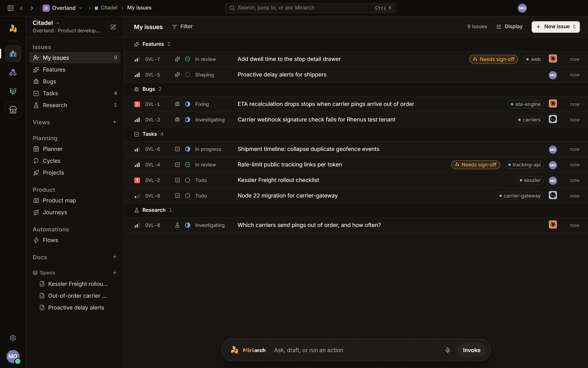588x368 pixels.
Task: Click the eta-engine label on OVL-1
Action: click(526, 104)
